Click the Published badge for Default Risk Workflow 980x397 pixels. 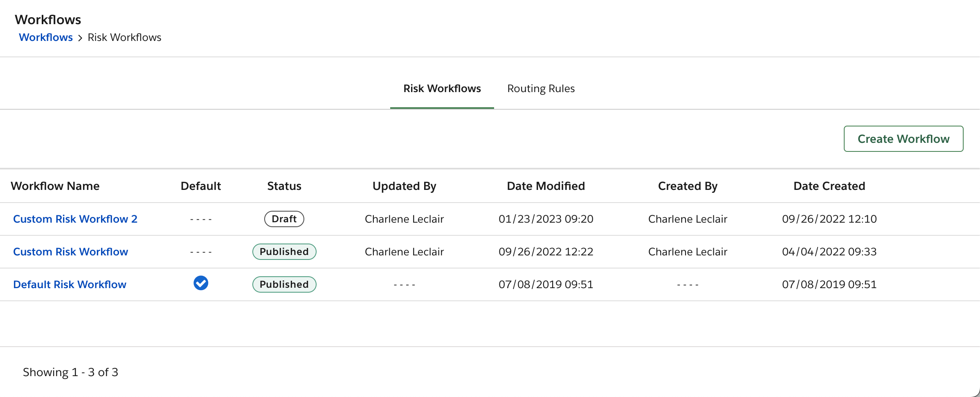[284, 284]
